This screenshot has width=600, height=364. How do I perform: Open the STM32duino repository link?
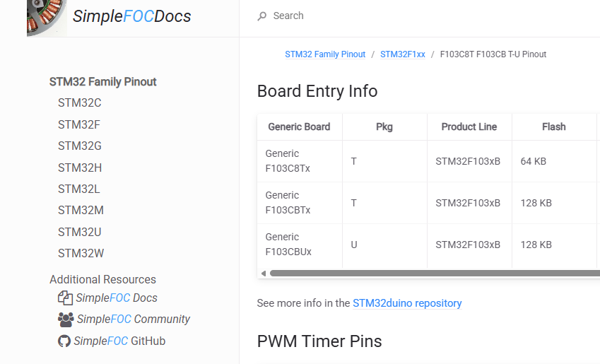(407, 303)
